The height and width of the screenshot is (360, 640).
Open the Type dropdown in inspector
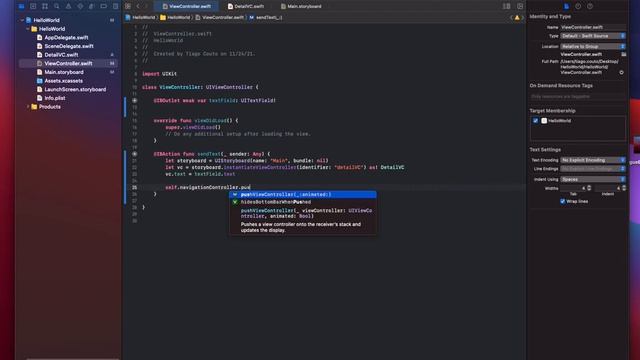[593, 36]
